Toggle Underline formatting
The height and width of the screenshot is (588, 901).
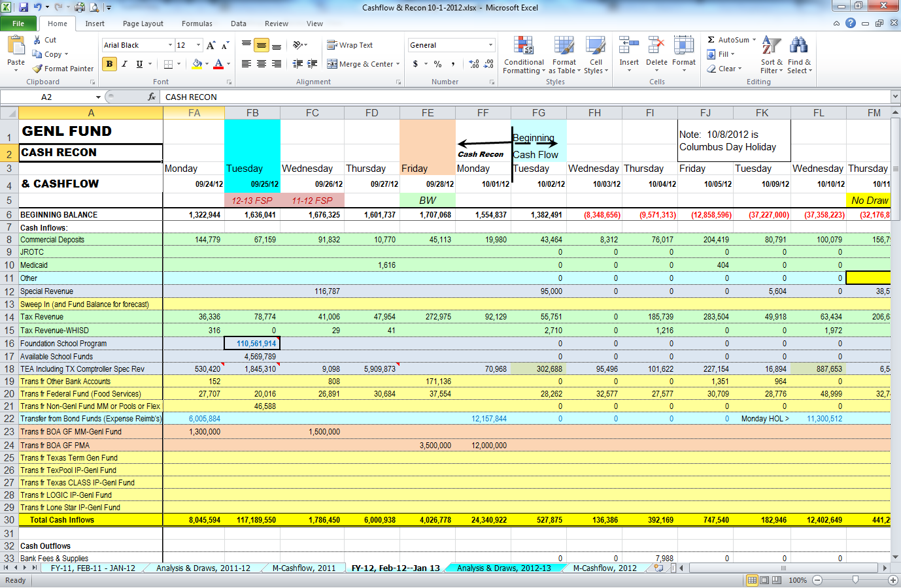(139, 64)
